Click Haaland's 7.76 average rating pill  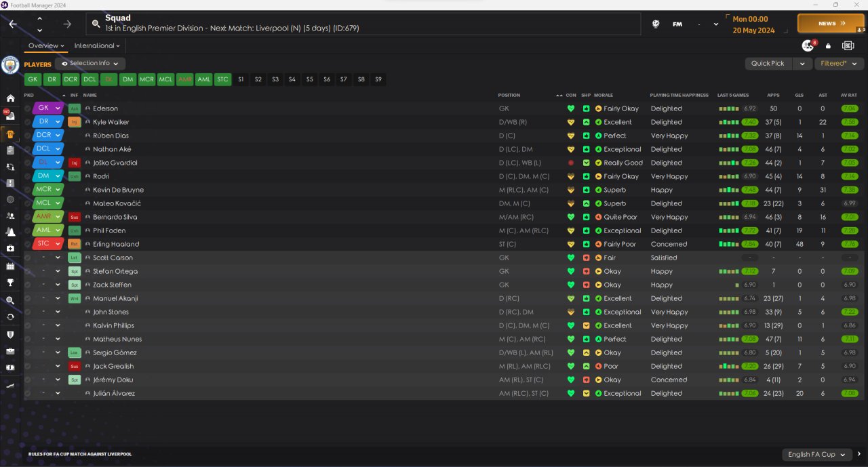coord(849,244)
